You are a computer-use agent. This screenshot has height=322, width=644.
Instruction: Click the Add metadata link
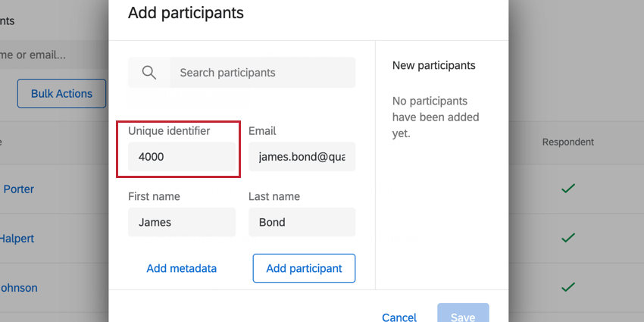[x=182, y=268]
